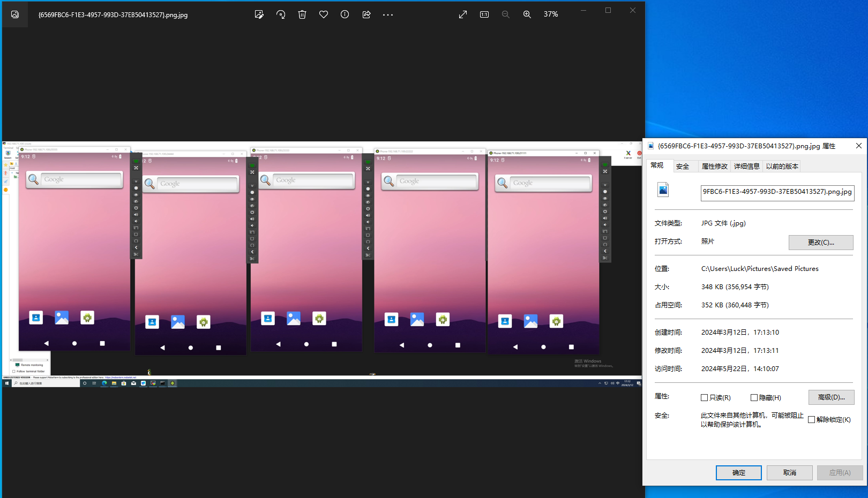
Task: Click the Gallery icon in fifth phone
Action: (x=530, y=321)
